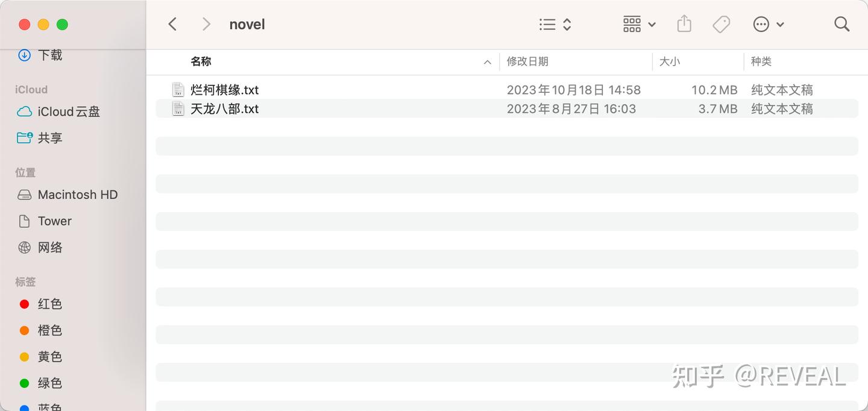Screen dimensions: 868x411
Task: Sort files by 大小 column
Action: tap(670, 61)
